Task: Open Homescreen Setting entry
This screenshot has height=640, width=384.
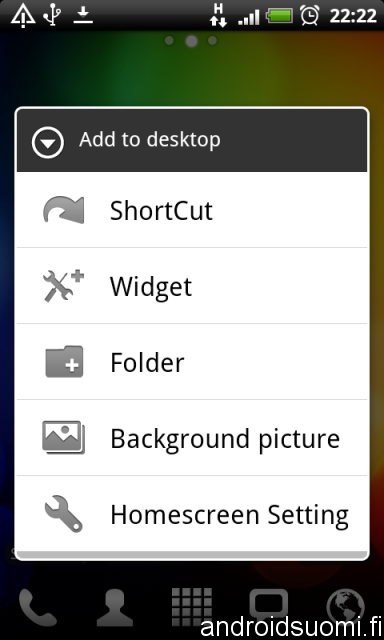Action: (192, 513)
